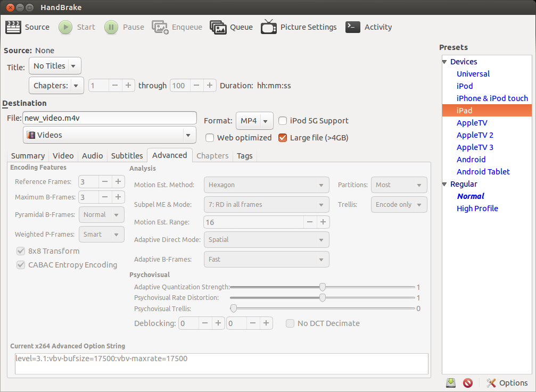
Task: Decrease the start chapter number
Action: point(115,85)
